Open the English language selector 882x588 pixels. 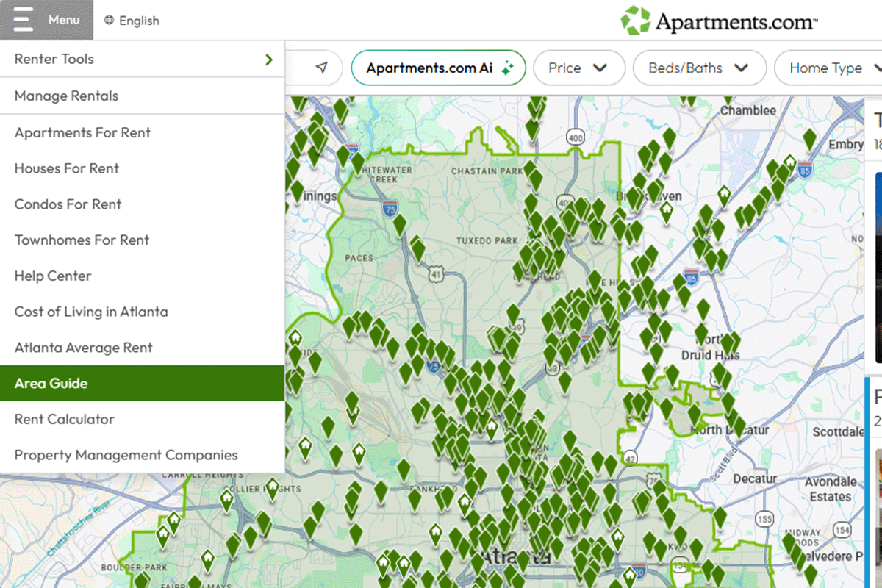pos(132,21)
